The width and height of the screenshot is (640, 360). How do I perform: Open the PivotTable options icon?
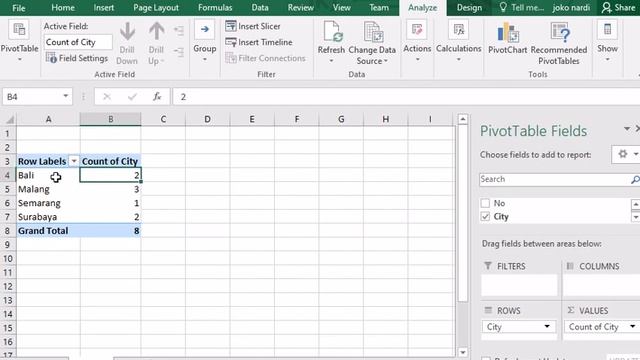[19, 30]
